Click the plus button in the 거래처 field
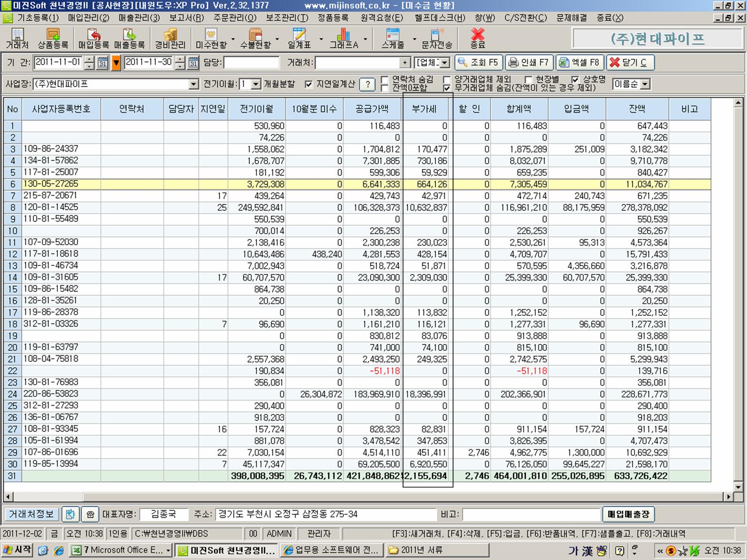The image size is (747, 560). (405, 63)
